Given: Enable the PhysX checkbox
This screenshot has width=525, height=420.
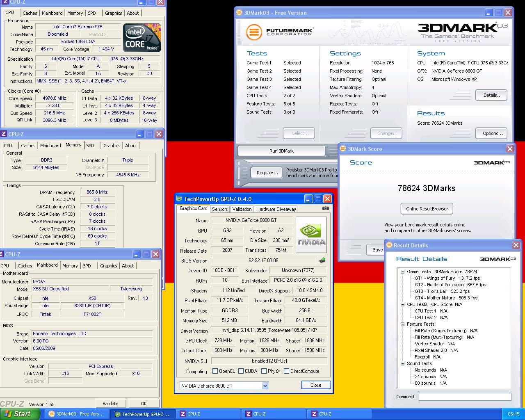Looking at the screenshot, I should 264,371.
